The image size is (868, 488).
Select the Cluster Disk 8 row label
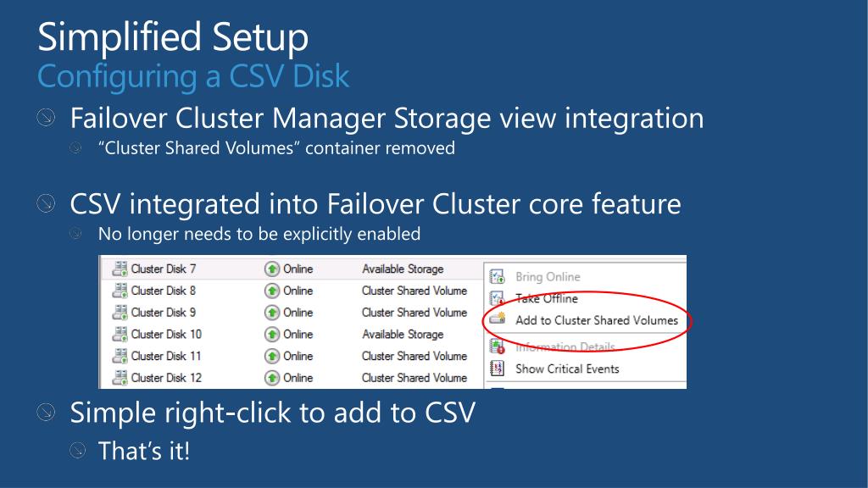164,291
